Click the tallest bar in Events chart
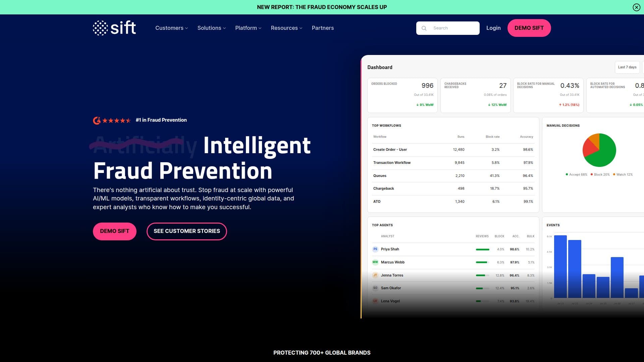This screenshot has height=362, width=644. click(x=560, y=266)
